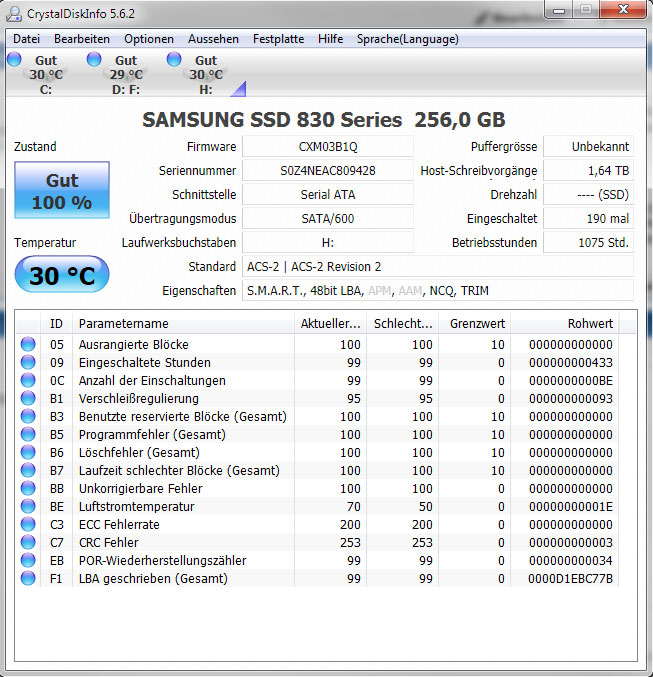Click status orb of Programmfehler row

28,434
